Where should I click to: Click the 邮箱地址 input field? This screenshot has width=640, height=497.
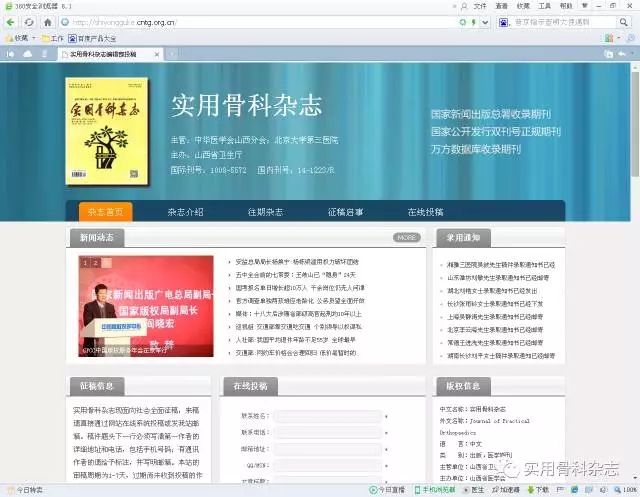click(328, 449)
